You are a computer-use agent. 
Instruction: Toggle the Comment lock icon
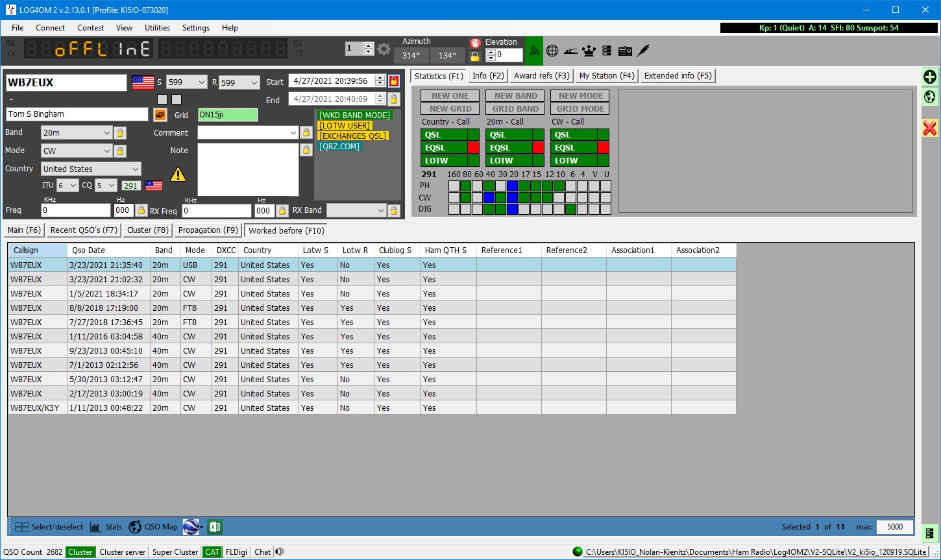(x=306, y=132)
